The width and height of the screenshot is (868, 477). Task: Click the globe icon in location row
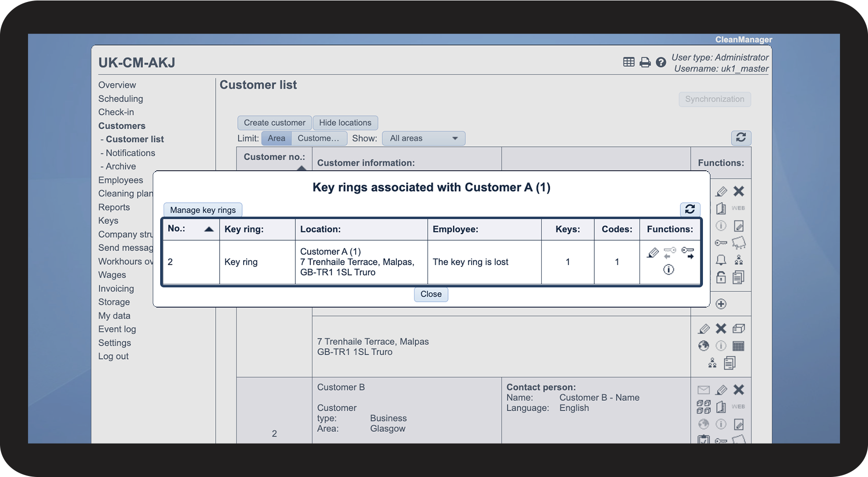[x=703, y=346]
